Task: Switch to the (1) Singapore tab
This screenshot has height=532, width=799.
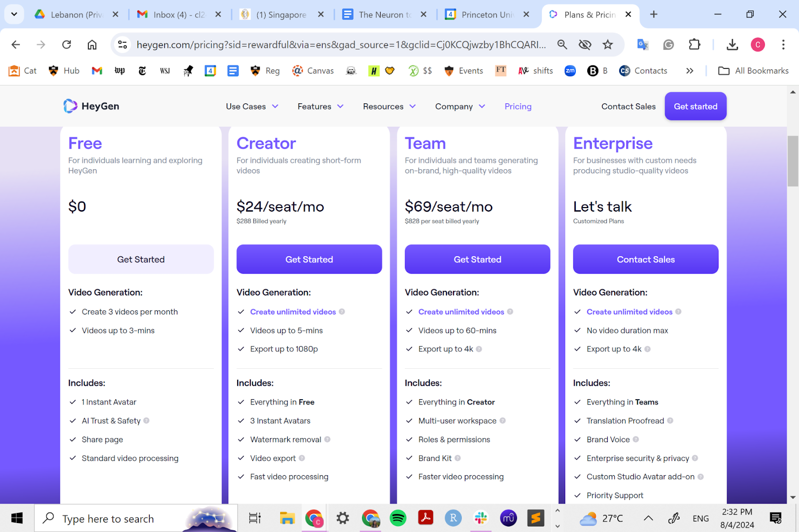Action: point(282,14)
